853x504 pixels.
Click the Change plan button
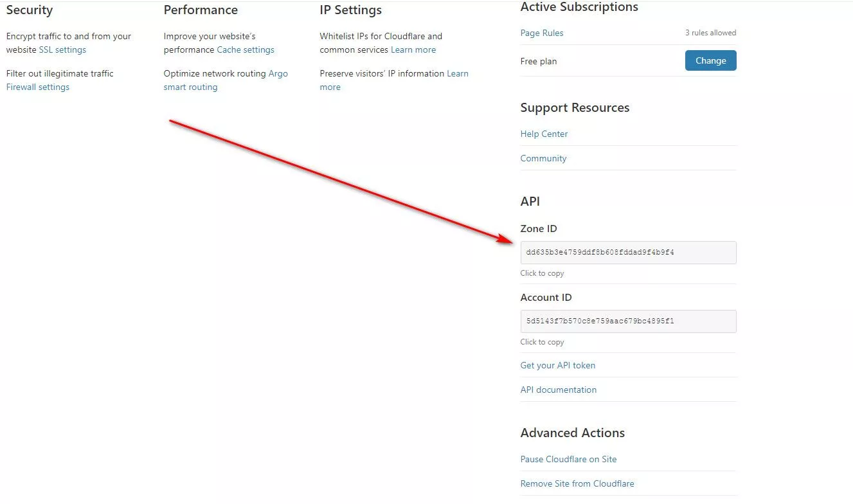pos(710,60)
